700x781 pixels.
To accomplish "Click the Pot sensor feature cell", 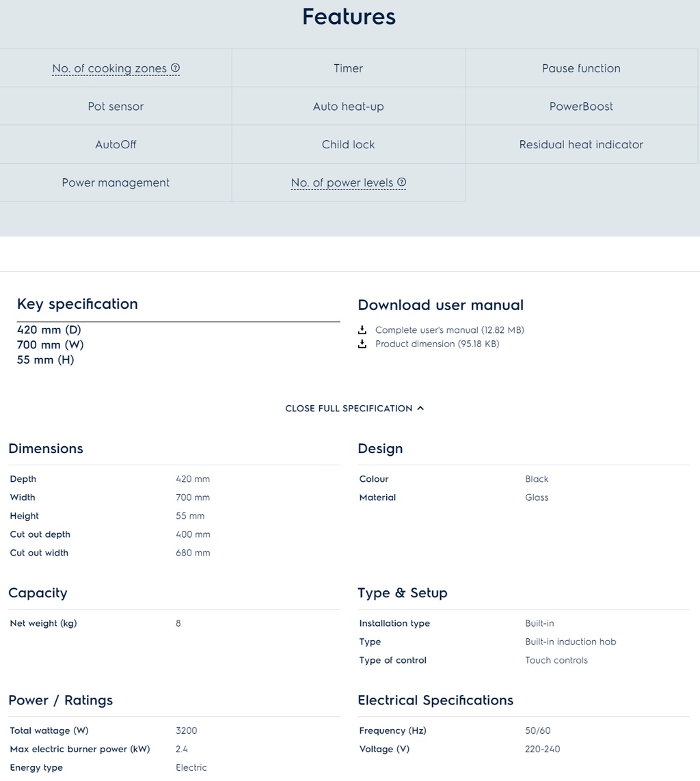I will 116,107.
